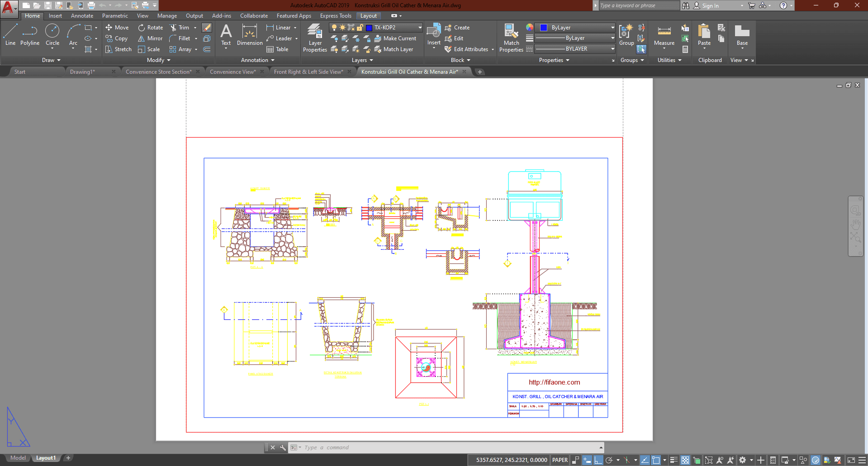Toggle PAPER space mode in status bar
868x466 pixels.
pyautogui.click(x=560, y=460)
